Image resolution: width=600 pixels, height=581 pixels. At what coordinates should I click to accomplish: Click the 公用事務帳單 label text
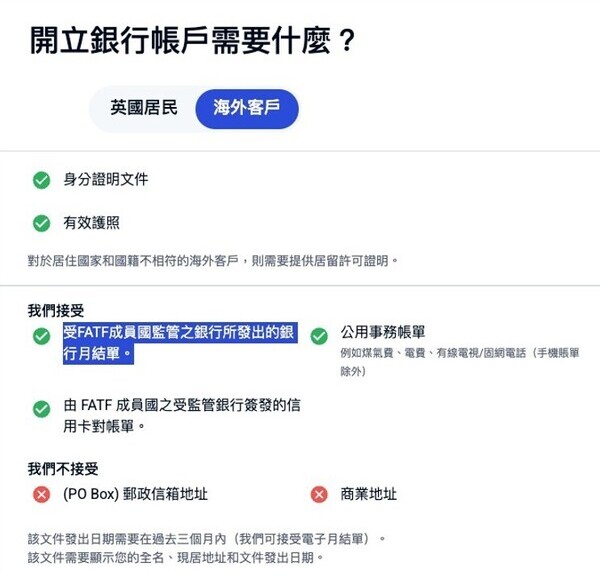tap(384, 332)
